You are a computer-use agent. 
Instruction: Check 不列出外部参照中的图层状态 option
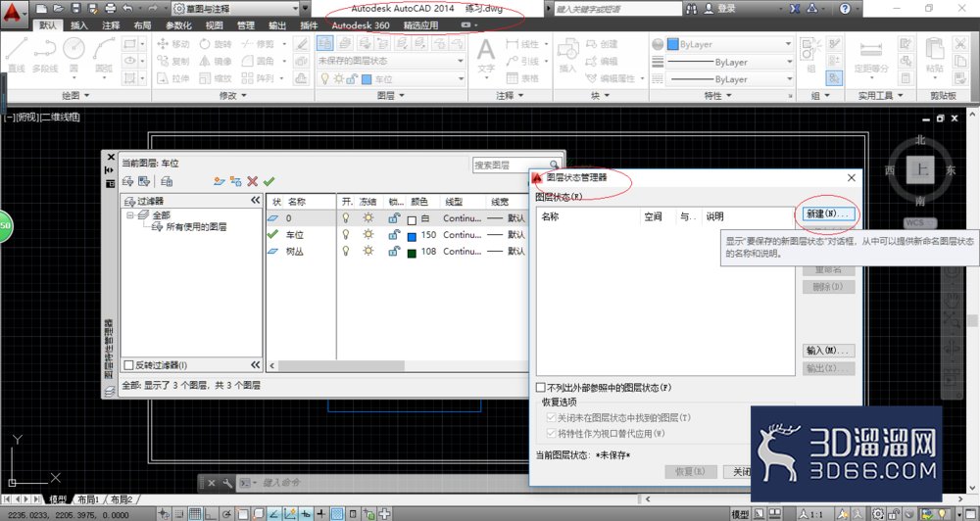541,387
